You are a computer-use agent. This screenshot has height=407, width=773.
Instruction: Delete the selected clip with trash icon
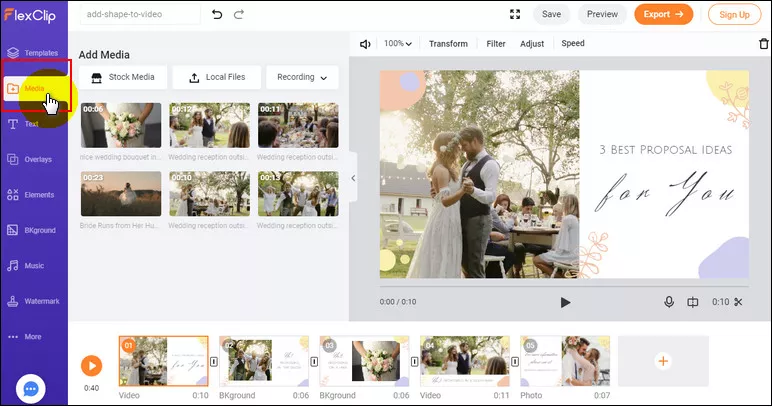764,44
